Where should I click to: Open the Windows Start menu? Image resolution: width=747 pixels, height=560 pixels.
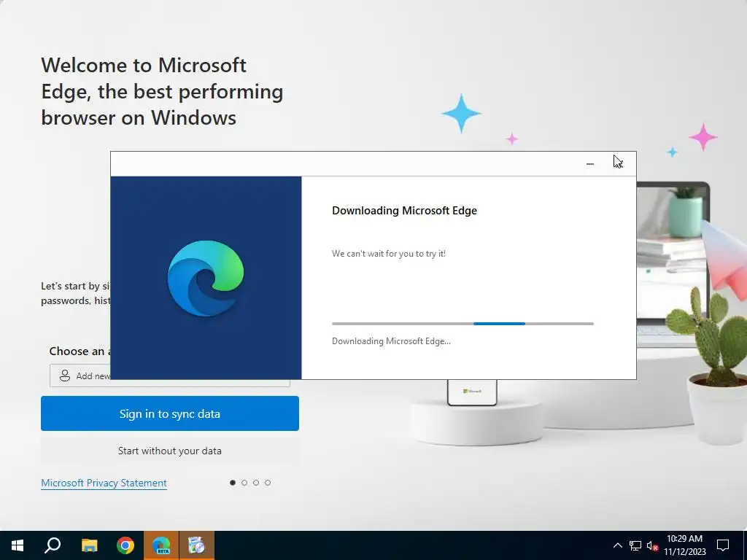(x=18, y=545)
